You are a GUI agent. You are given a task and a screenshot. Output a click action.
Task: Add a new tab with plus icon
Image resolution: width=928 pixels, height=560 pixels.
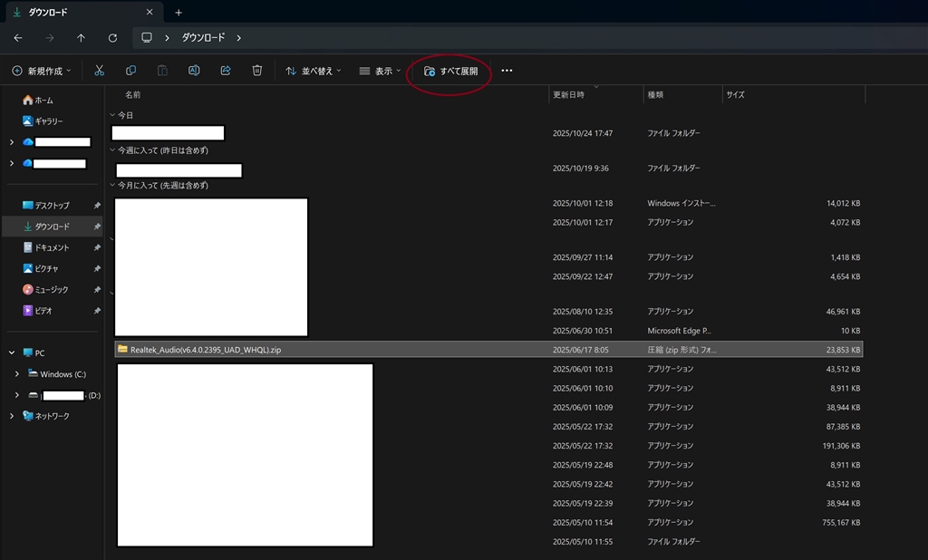tap(179, 12)
